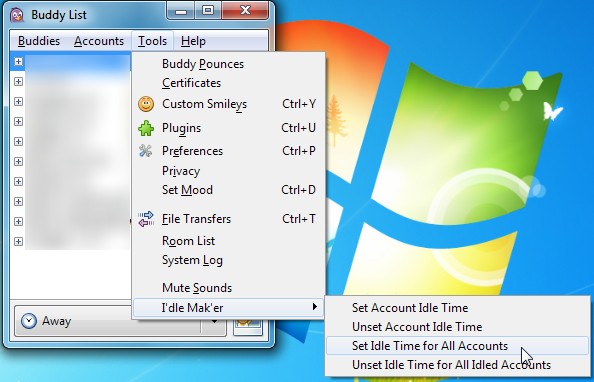
Task: Select Set Idle Time for All Accounts
Action: pyautogui.click(x=457, y=346)
